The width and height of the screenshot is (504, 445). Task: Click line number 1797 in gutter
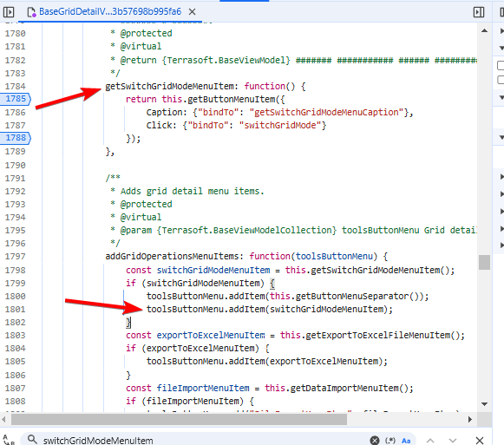pyautogui.click(x=15, y=257)
